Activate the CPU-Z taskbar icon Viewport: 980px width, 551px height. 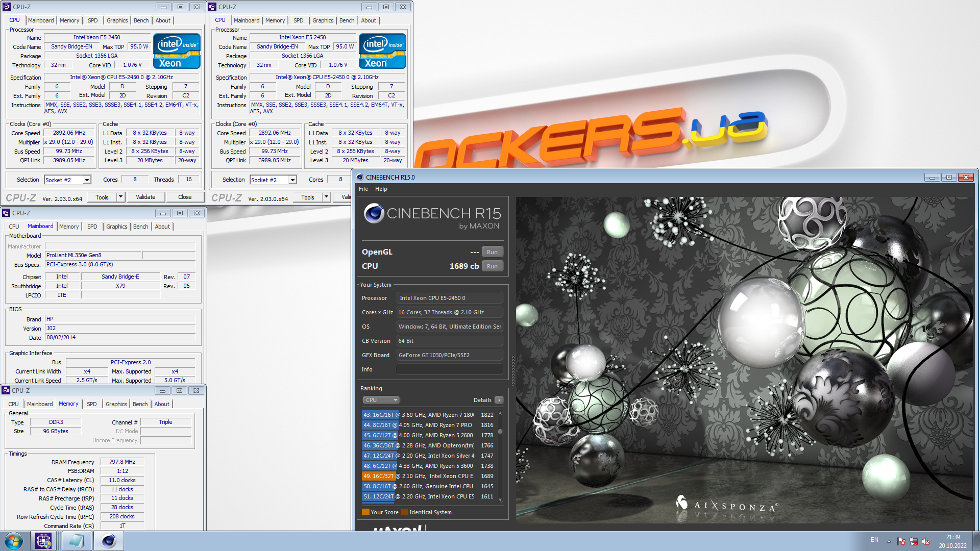[43, 541]
